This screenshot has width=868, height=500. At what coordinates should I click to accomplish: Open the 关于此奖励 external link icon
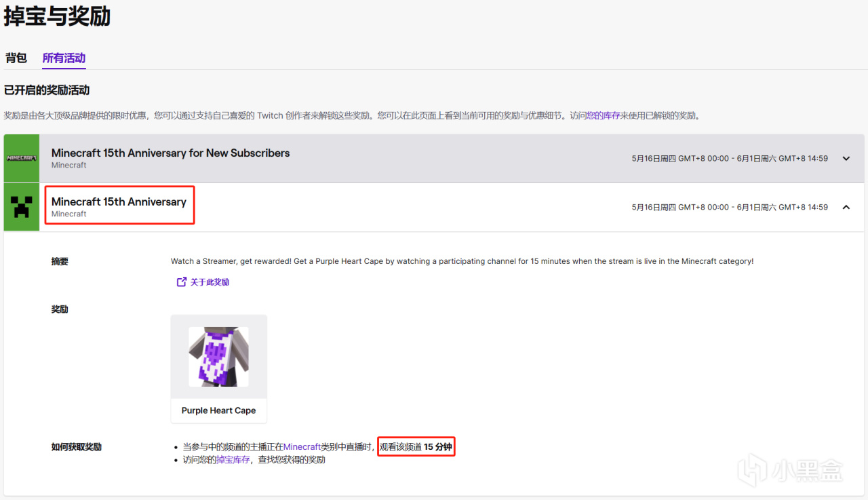tap(181, 282)
